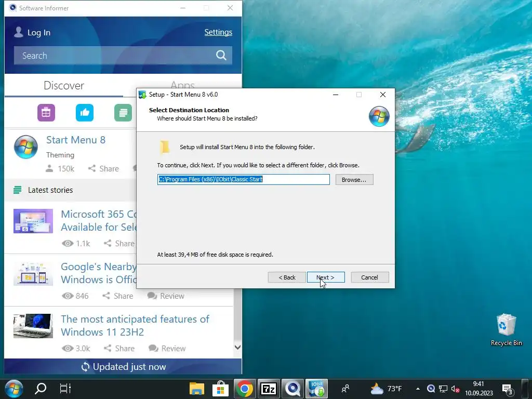The image size is (532, 399).
Task: Click the scroll-down arrow in Software Informer
Action: click(237, 348)
